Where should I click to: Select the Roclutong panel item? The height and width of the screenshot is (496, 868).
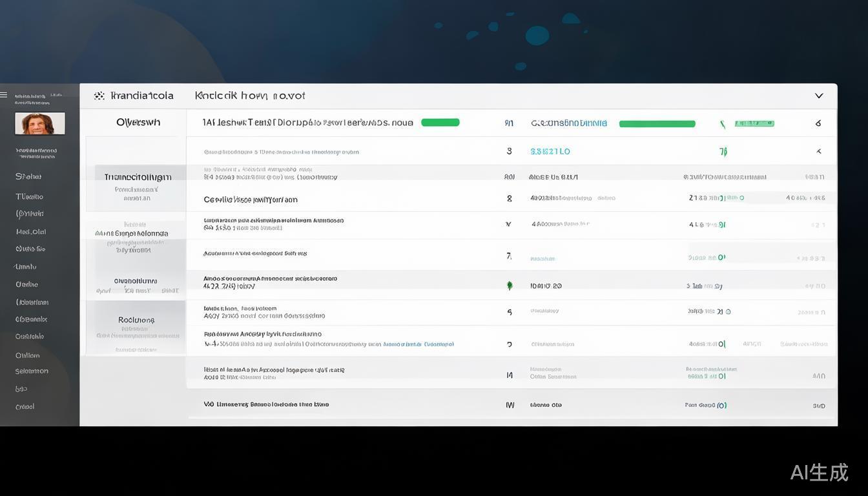[x=136, y=320]
